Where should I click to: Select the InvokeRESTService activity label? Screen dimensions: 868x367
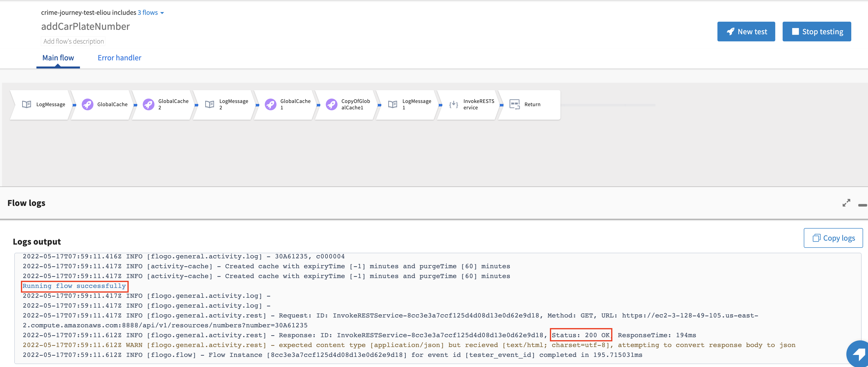coord(479,104)
